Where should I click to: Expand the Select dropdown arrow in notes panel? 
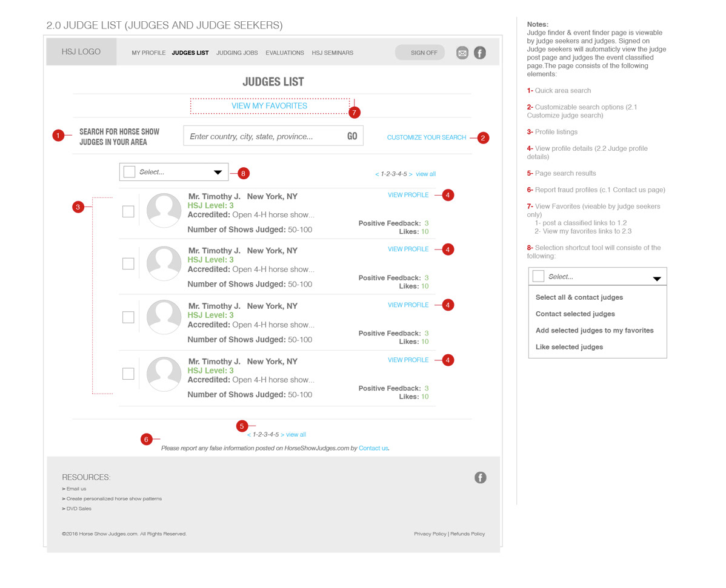[656, 279]
